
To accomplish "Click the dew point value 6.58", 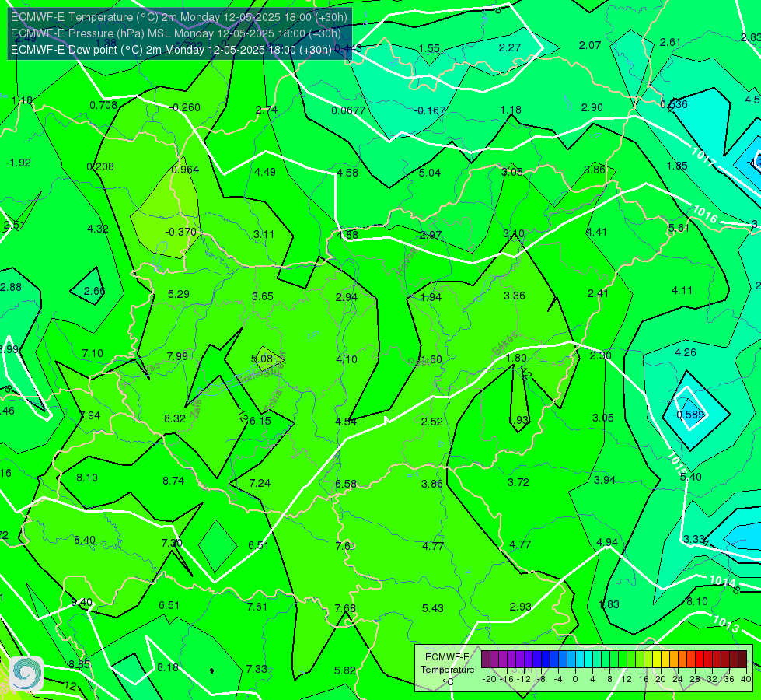I will click(346, 484).
